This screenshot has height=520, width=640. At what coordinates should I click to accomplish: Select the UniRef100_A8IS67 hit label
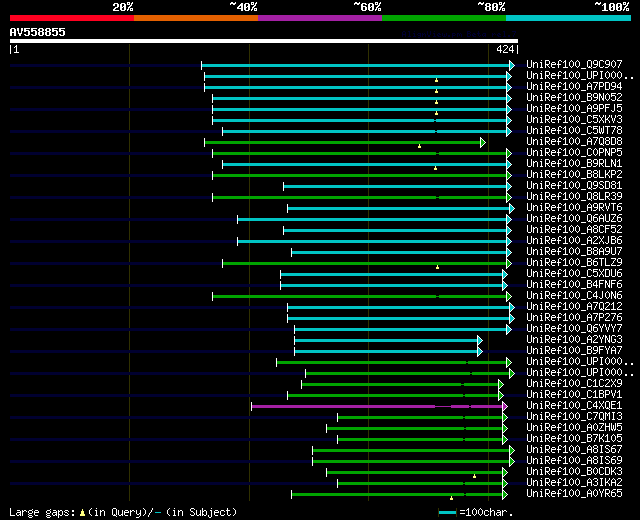click(574, 450)
